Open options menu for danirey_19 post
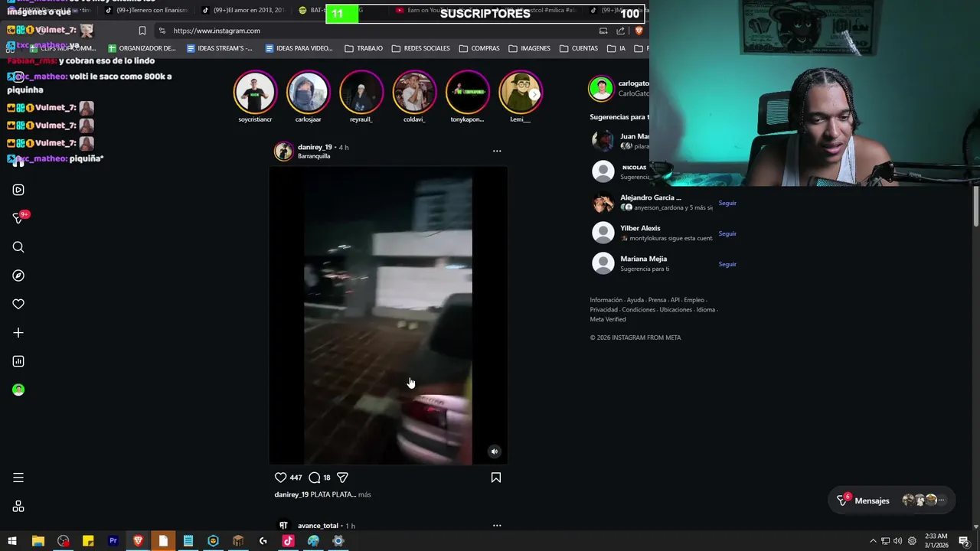 pyautogui.click(x=497, y=151)
